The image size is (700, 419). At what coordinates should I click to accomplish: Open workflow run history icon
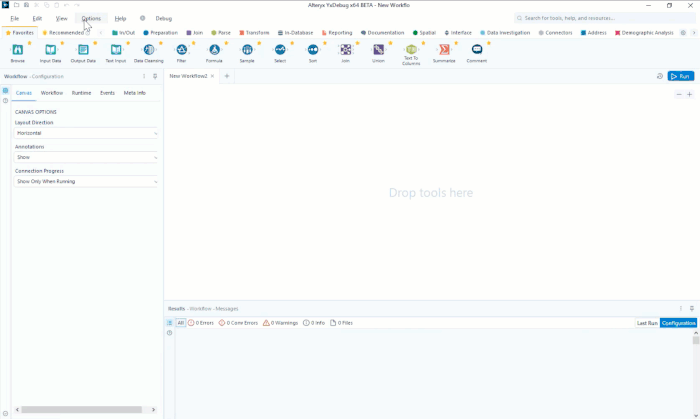pyautogui.click(x=659, y=76)
